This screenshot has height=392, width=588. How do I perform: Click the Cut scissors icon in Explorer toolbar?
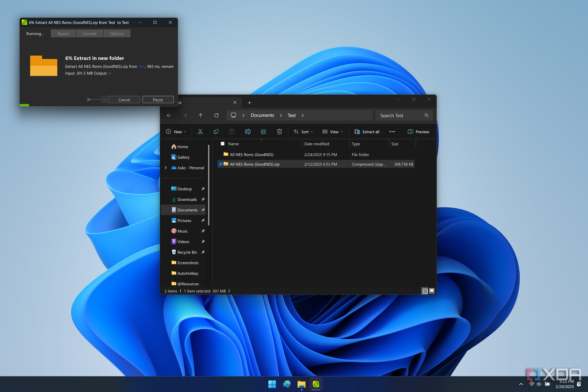point(200,132)
